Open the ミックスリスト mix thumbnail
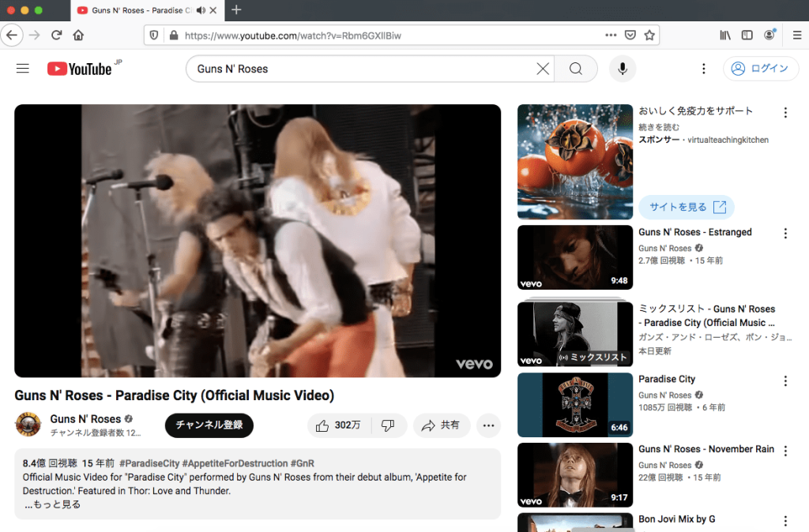 (x=575, y=334)
